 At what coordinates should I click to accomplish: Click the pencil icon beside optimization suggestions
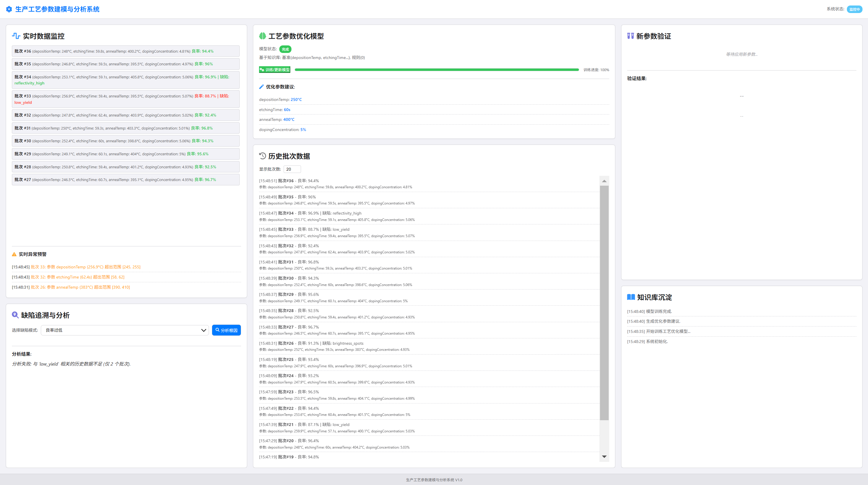point(261,87)
